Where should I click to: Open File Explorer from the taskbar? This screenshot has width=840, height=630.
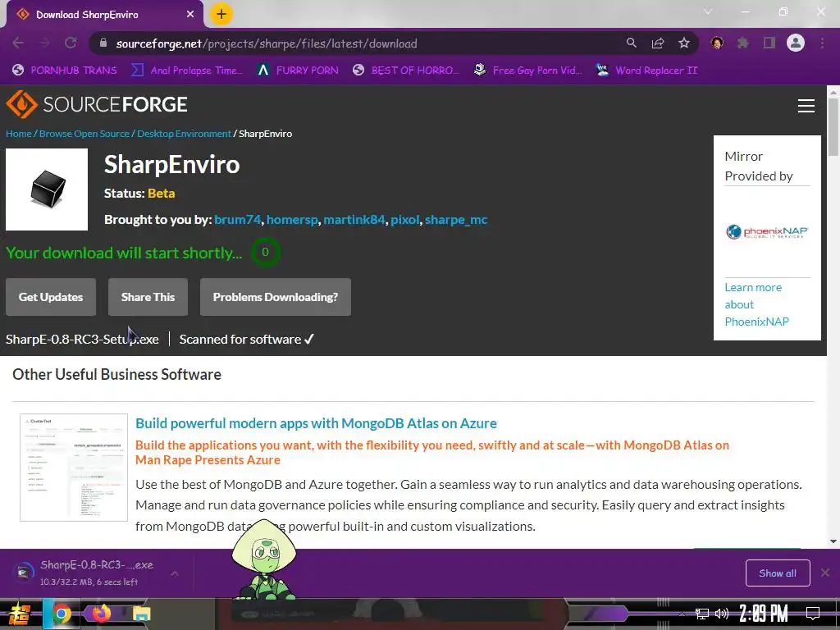(x=141, y=614)
